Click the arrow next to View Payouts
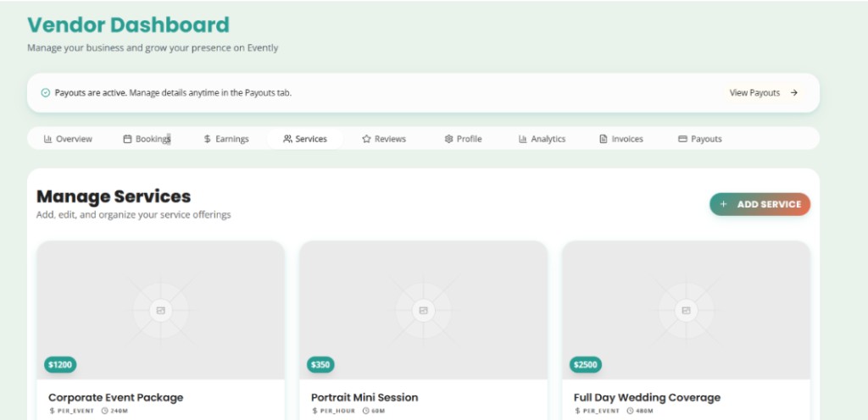Viewport: 868px width, 420px height. pyautogui.click(x=793, y=93)
